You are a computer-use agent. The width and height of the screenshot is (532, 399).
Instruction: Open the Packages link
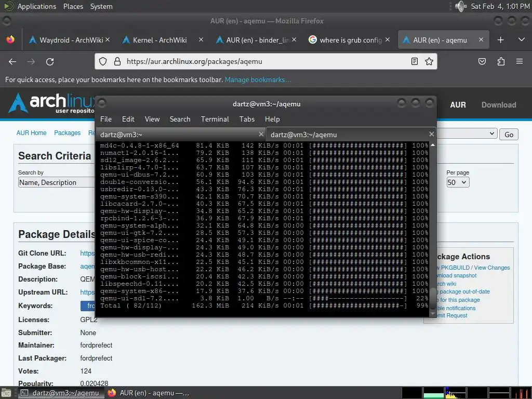67,133
